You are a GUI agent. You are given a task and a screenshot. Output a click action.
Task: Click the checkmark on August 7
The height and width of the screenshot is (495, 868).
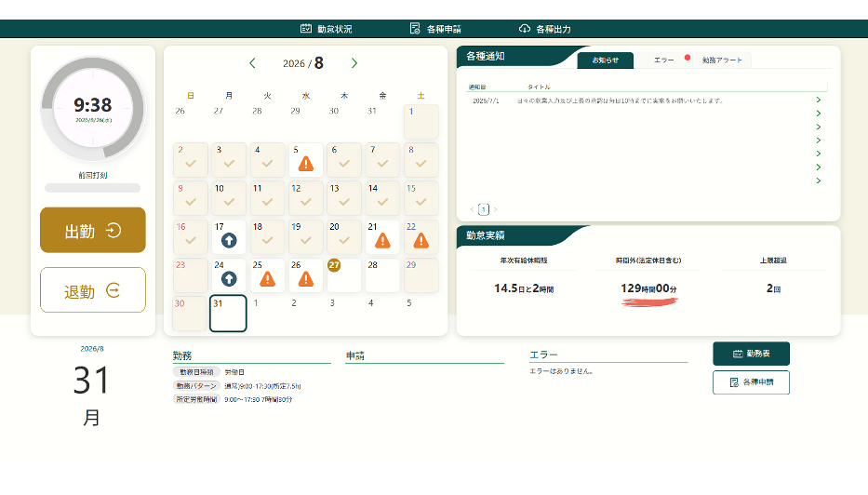tap(382, 164)
